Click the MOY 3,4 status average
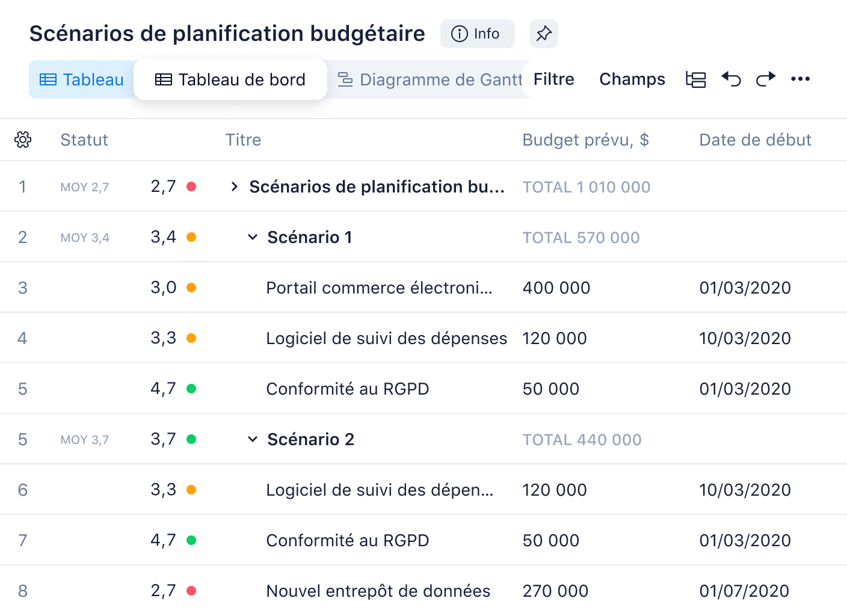847x616 pixels. click(x=85, y=238)
